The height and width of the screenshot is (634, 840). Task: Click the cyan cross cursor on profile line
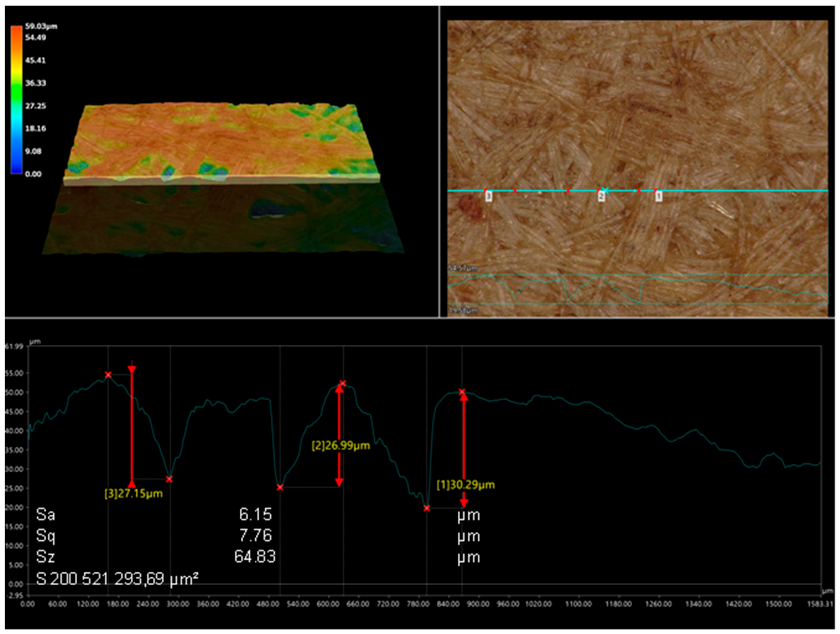coord(606,190)
